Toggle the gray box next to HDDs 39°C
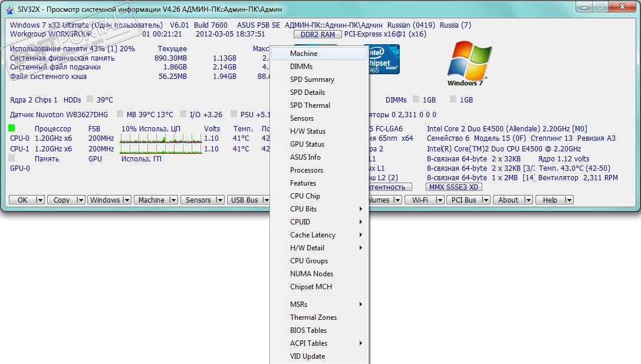Viewport: 641px width, 364px height. click(x=90, y=99)
